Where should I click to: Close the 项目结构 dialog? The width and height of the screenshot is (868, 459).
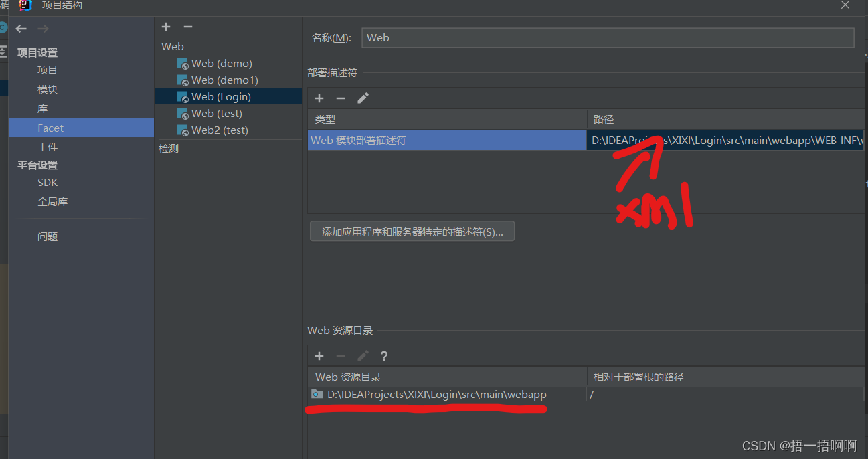845,5
